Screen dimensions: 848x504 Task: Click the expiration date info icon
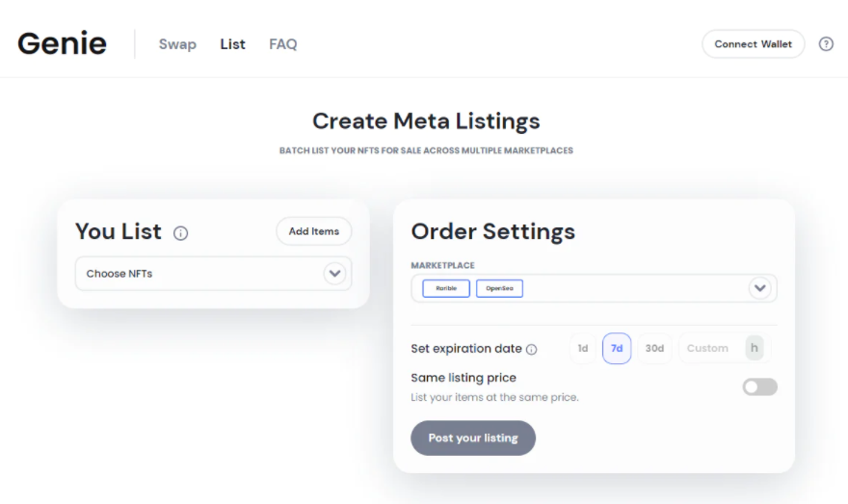(531, 349)
